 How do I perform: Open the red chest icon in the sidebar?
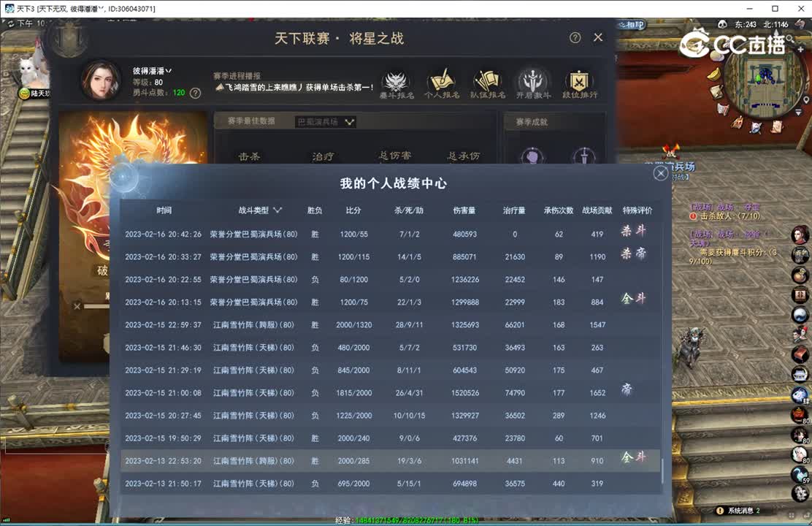[800, 354]
